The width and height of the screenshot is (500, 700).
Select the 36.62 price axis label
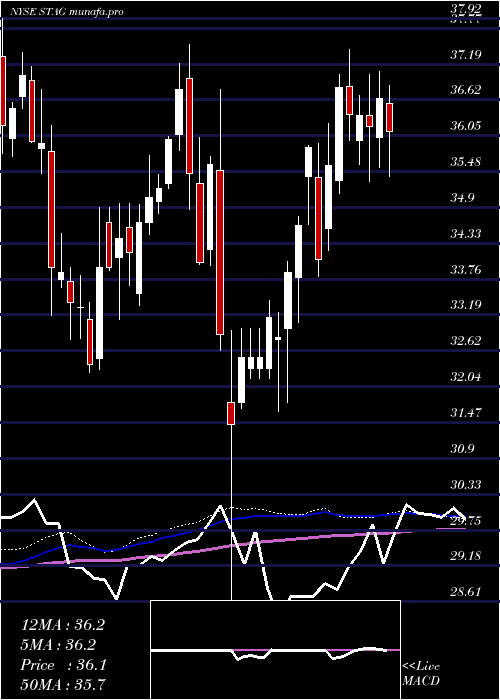coord(465,90)
